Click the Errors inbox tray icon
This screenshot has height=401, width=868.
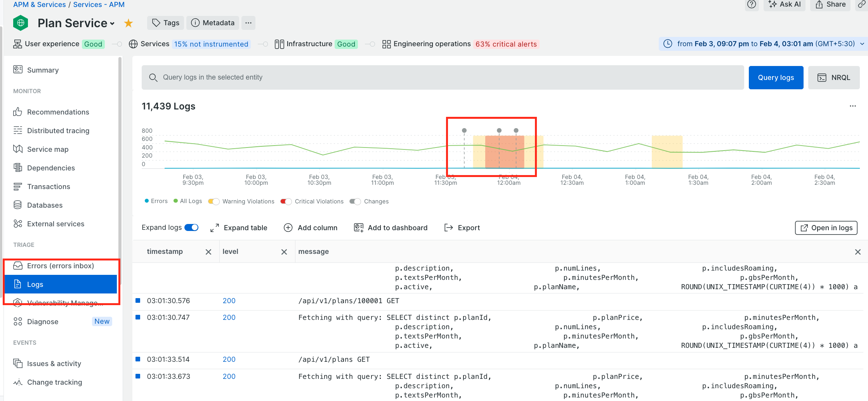pyautogui.click(x=18, y=266)
